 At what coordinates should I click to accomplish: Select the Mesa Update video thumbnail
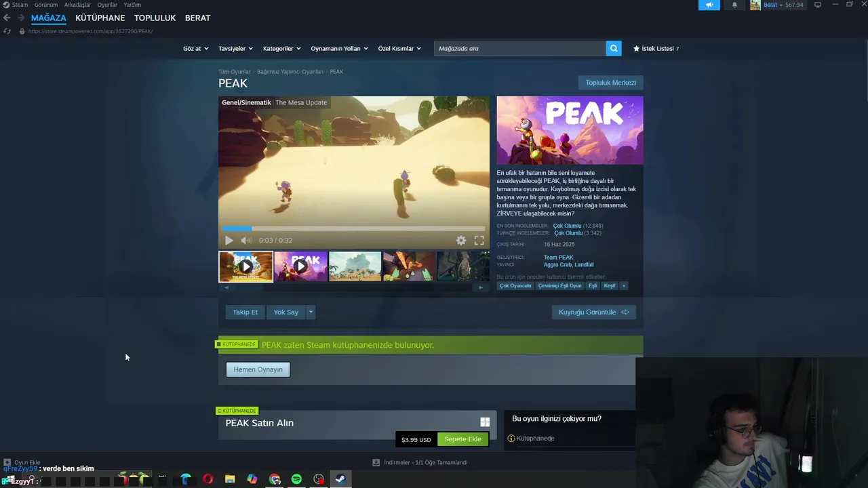[245, 266]
